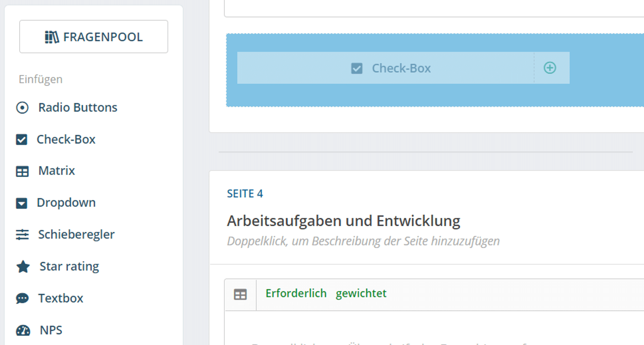Click the Erforderlich link on question
Viewport: 644px width, 345px height.
pos(296,293)
